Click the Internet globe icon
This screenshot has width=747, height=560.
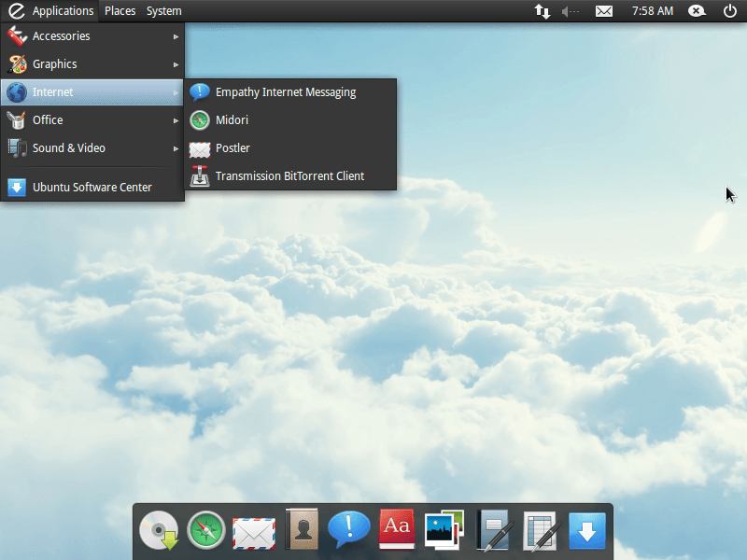coord(17,92)
